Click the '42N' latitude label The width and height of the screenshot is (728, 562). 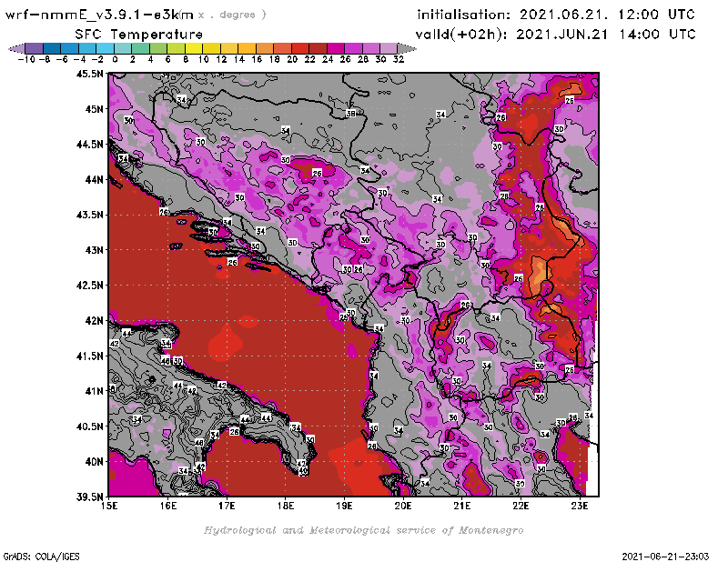coord(94,321)
